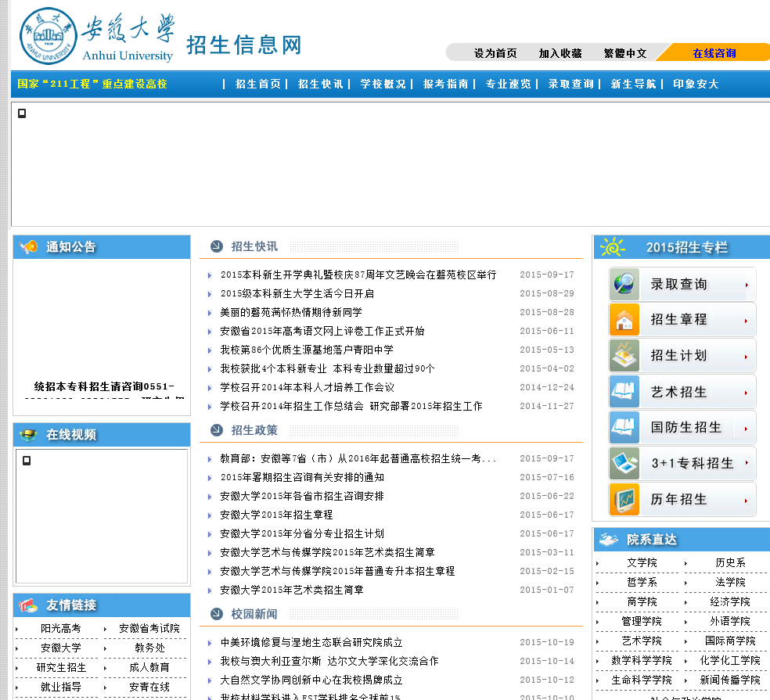770x700 pixels.
Task: Click the broken plugin icon in the banner
Action: (x=22, y=113)
